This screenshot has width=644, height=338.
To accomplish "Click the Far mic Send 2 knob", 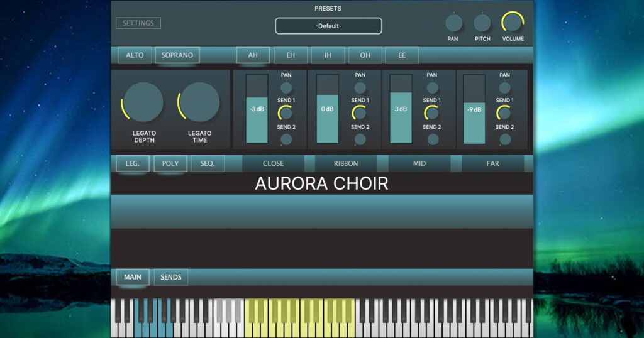I will click(505, 139).
